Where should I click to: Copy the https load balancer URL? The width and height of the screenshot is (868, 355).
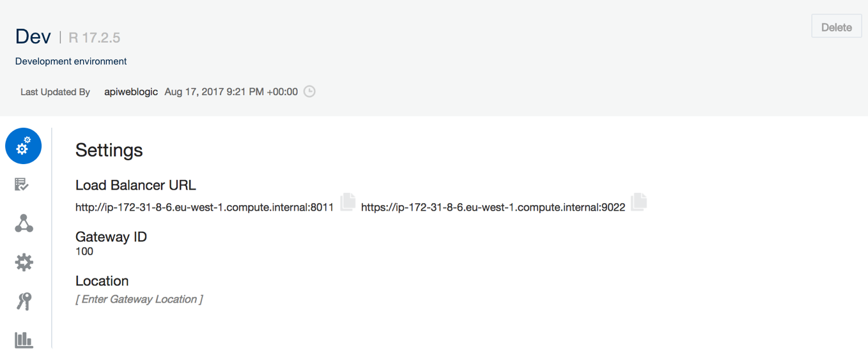pyautogui.click(x=639, y=202)
